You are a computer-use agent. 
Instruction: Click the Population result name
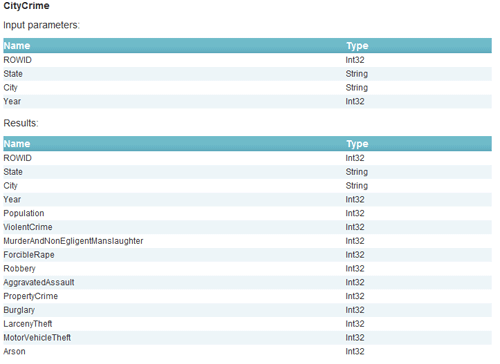24,213
